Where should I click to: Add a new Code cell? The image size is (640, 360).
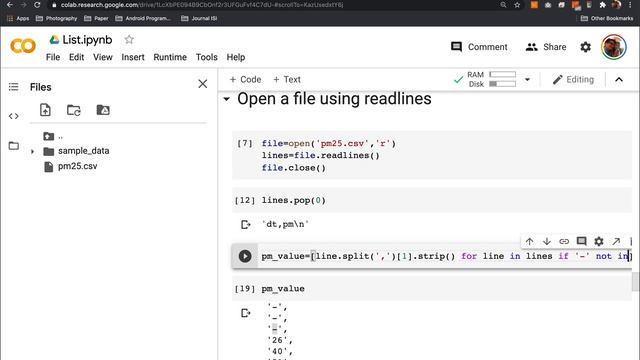[x=245, y=80]
